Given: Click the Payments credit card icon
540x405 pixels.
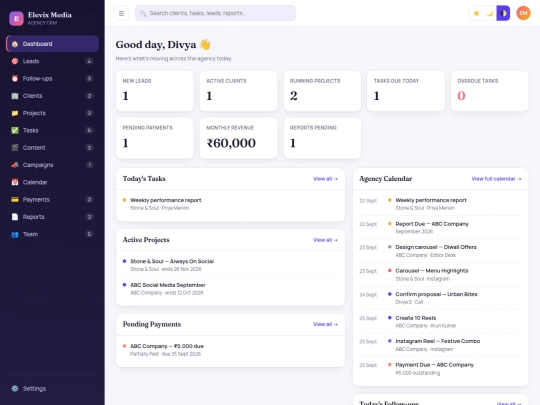Looking at the screenshot, I should click(15, 199).
